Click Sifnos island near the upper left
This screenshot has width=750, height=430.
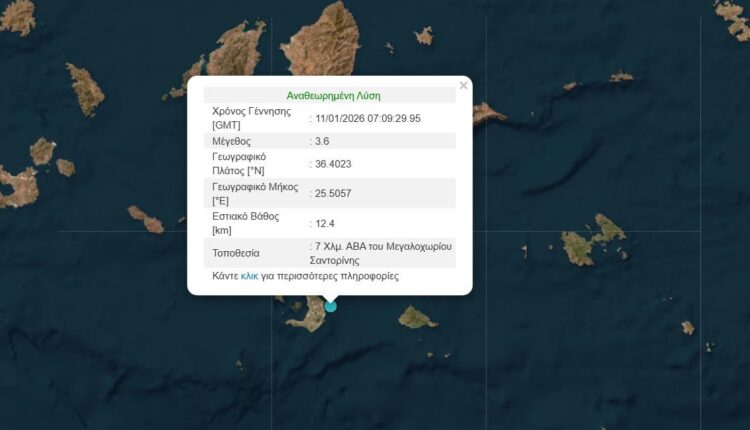coord(84,88)
